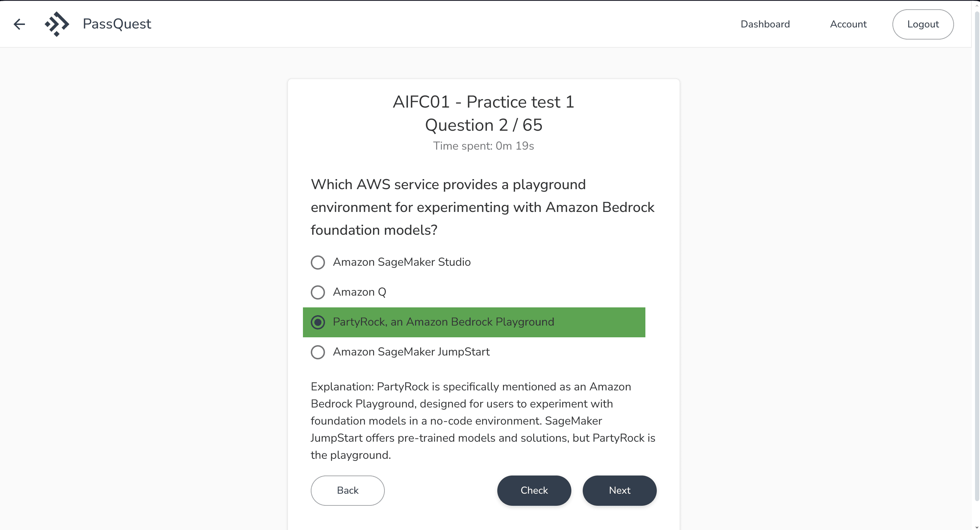Select the Amazon SageMaker JumpStart radio button
The width and height of the screenshot is (980, 530).
[318, 352]
